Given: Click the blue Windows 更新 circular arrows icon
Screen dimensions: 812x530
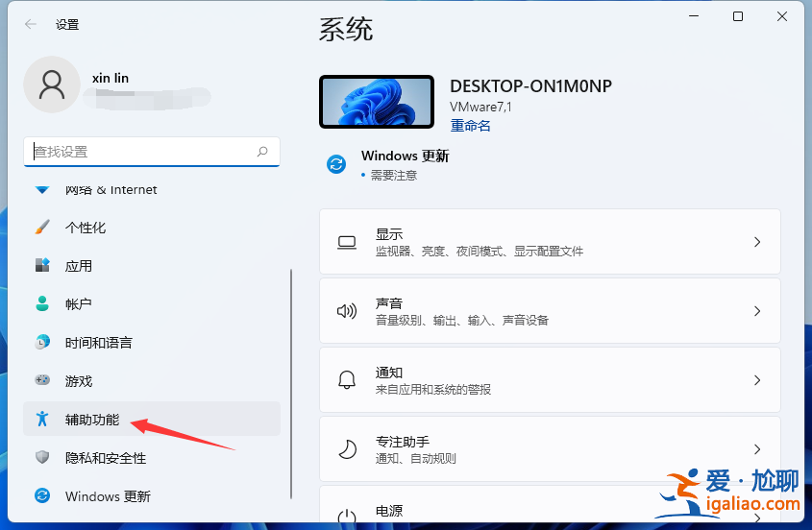Looking at the screenshot, I should 336,164.
